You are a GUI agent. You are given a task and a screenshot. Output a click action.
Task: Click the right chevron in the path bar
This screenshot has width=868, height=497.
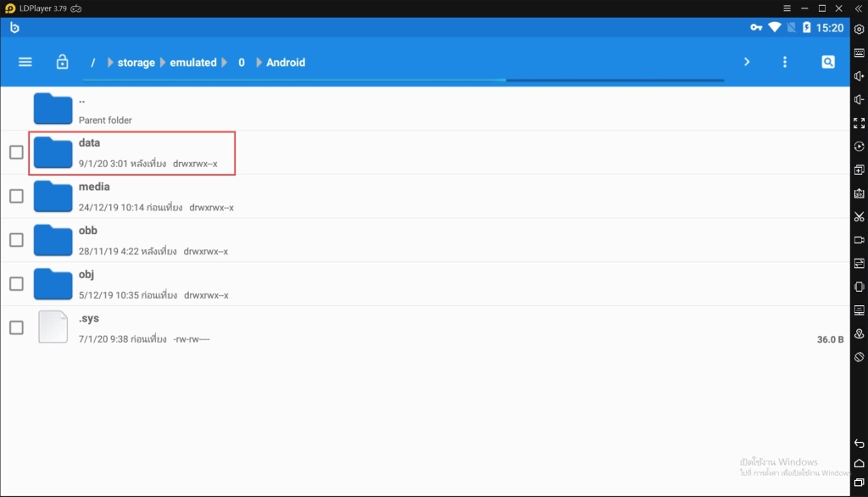pyautogui.click(x=747, y=62)
